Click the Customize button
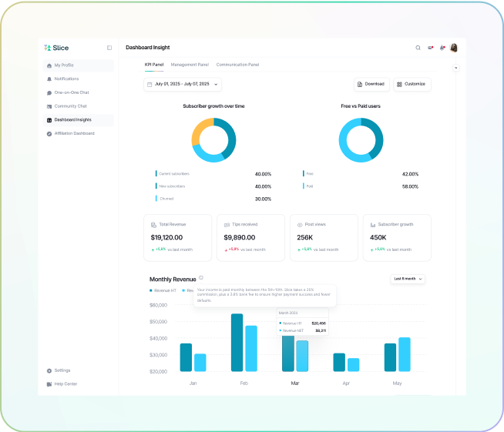The height and width of the screenshot is (432, 504). click(x=412, y=84)
